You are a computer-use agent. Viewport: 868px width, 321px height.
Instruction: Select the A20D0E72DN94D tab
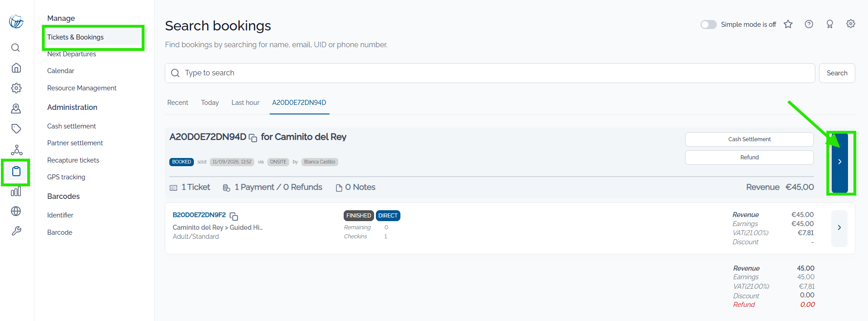(x=299, y=103)
